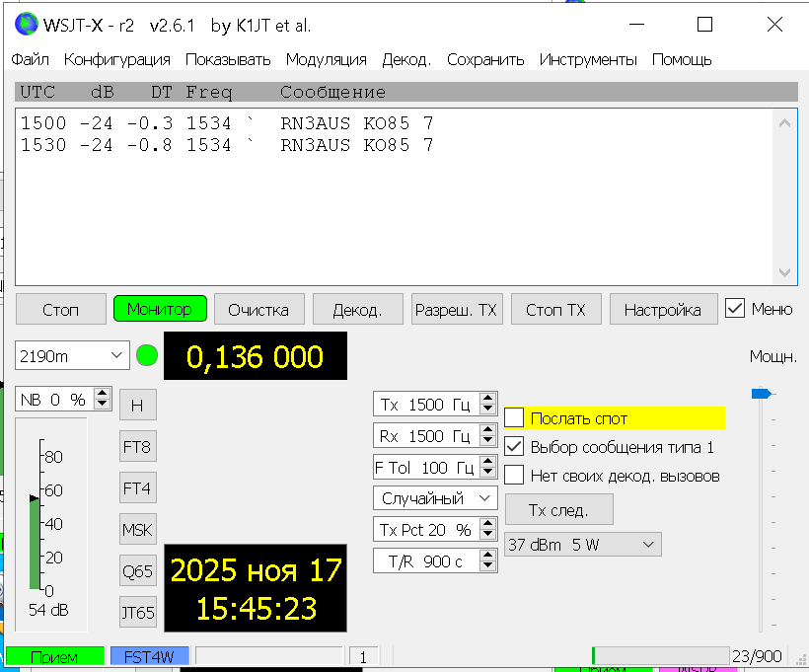809x672 pixels.
Task: Switch to FT8 mode button
Action: pyautogui.click(x=138, y=446)
